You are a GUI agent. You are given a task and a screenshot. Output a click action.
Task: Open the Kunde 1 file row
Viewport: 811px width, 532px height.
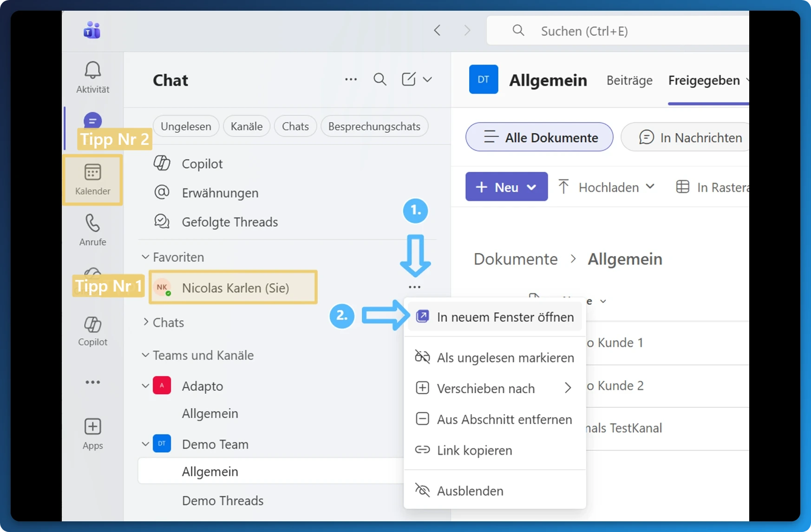(667, 343)
